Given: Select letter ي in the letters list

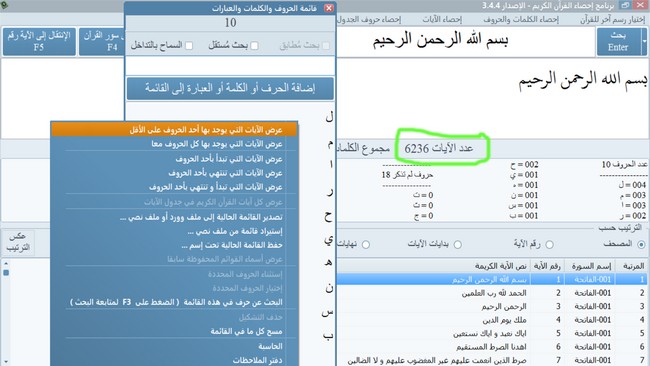Looking at the screenshot, I should (328, 240).
